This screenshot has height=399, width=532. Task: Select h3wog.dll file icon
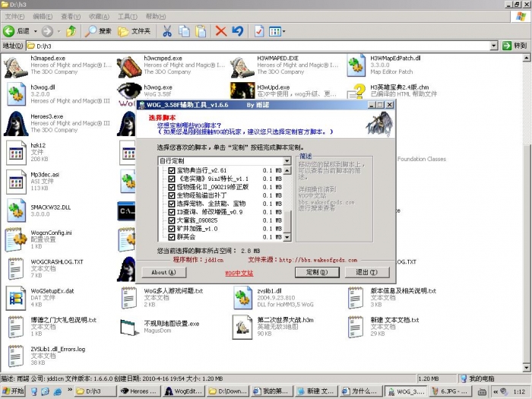pos(16,94)
